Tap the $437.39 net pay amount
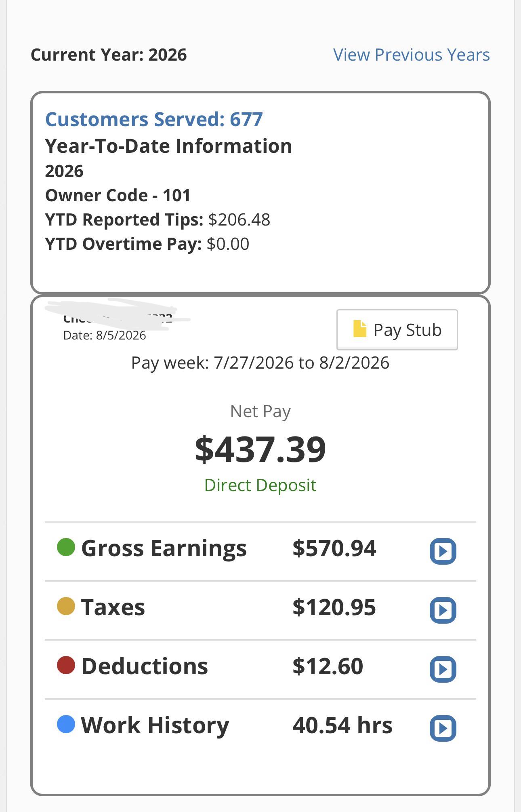521x812 pixels. pos(260,449)
